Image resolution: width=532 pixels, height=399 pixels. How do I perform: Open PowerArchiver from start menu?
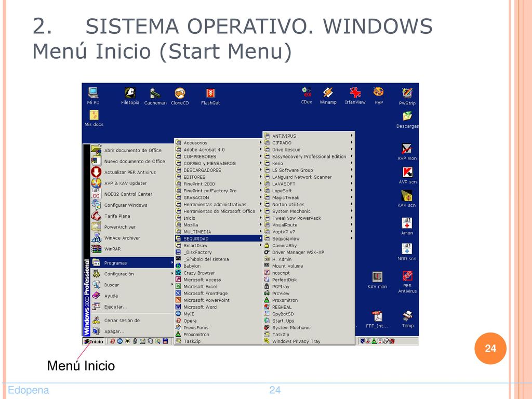tap(132, 227)
